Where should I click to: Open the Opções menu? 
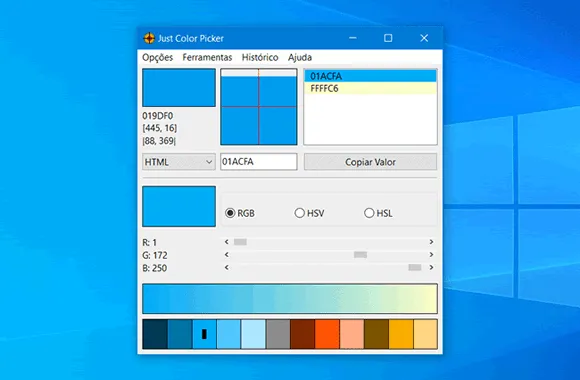[x=158, y=57]
